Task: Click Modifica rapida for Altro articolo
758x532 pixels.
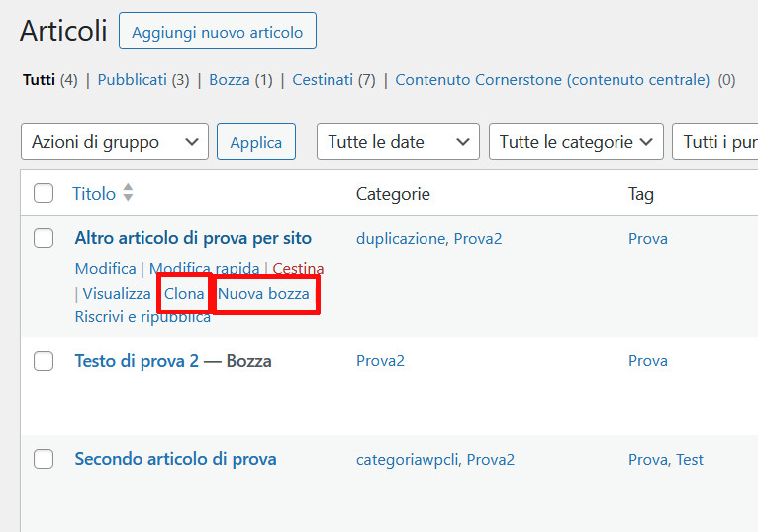Action: pos(205,268)
